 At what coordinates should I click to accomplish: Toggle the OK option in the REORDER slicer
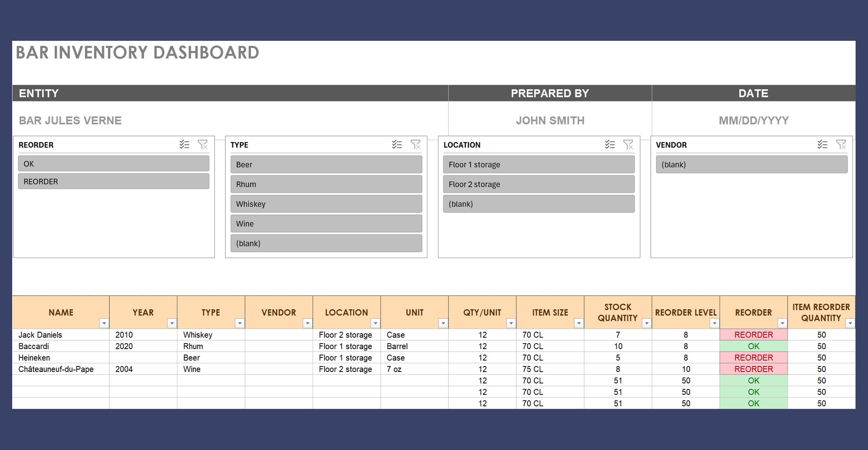click(113, 164)
